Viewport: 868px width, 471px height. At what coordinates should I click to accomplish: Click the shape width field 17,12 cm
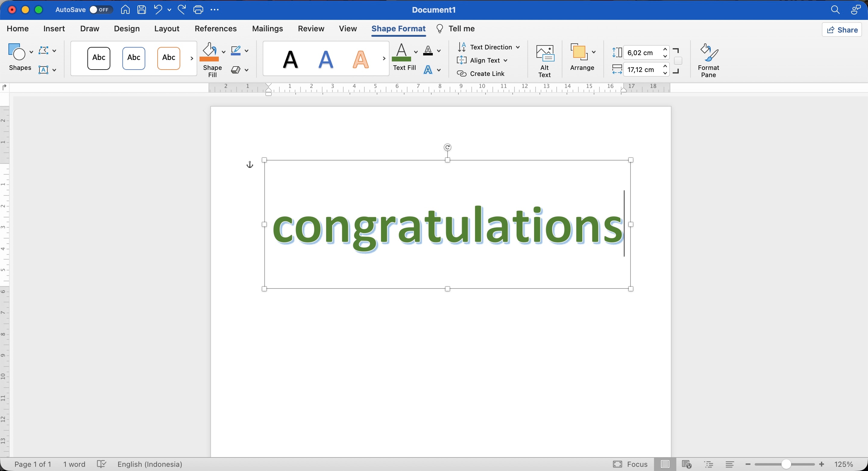pyautogui.click(x=642, y=70)
